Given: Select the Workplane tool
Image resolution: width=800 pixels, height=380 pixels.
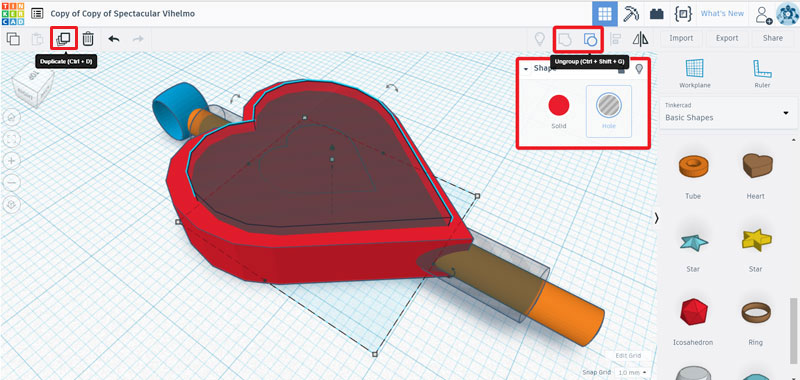Looking at the screenshot, I should click(694, 73).
